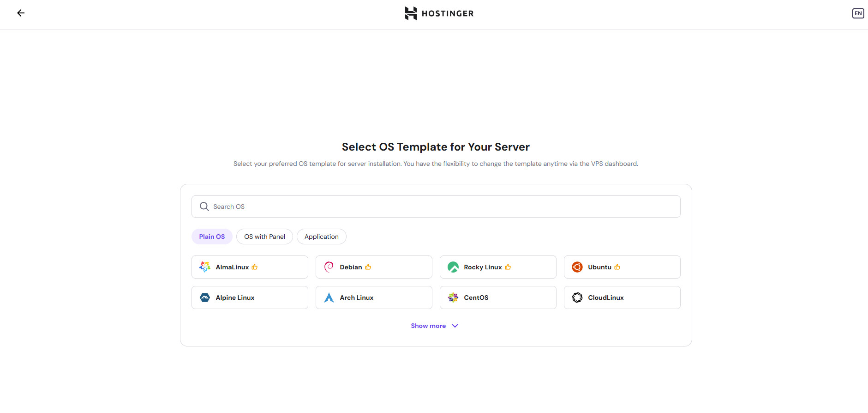868x413 pixels.
Task: Click the Hostinger logo
Action: pos(439,13)
